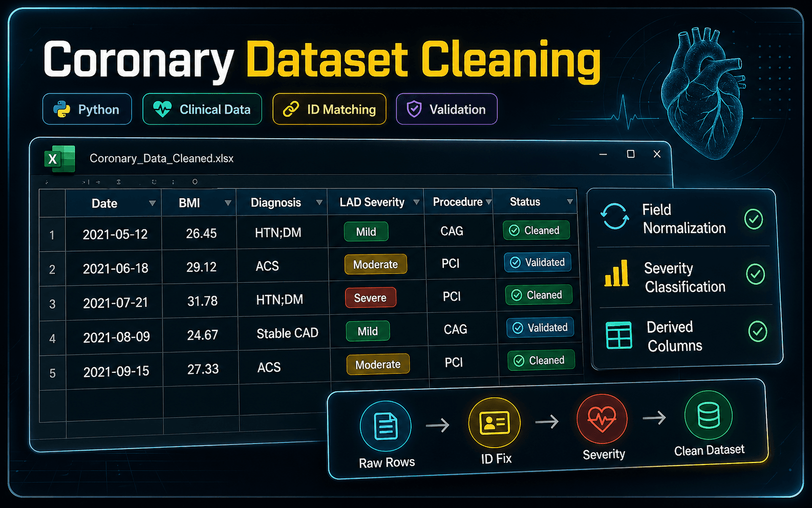Toggle the Derived Columns check mark
Viewport: 812px width, 508px height.
tap(758, 331)
